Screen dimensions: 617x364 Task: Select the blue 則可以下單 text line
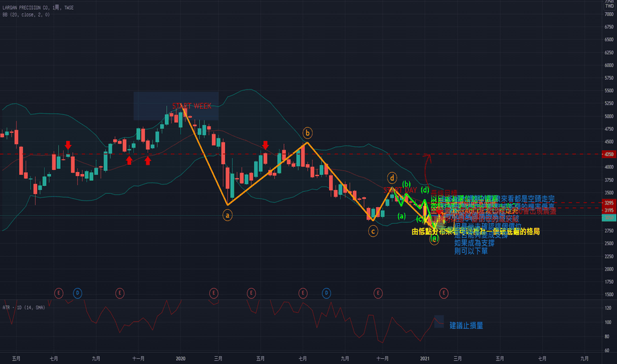pos(471,251)
